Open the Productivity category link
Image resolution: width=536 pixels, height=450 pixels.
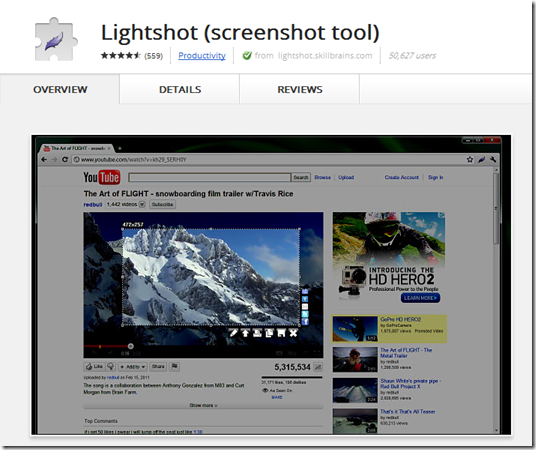coord(202,55)
